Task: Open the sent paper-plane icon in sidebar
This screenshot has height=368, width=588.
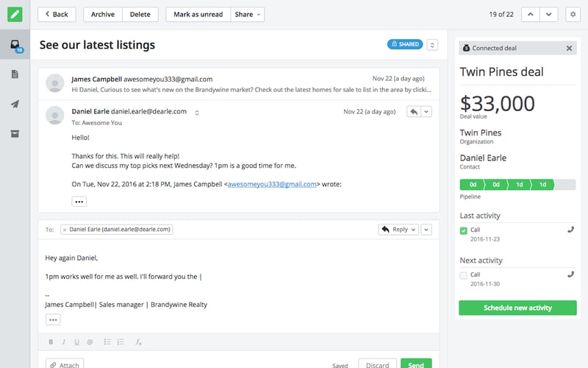Action: click(x=15, y=104)
